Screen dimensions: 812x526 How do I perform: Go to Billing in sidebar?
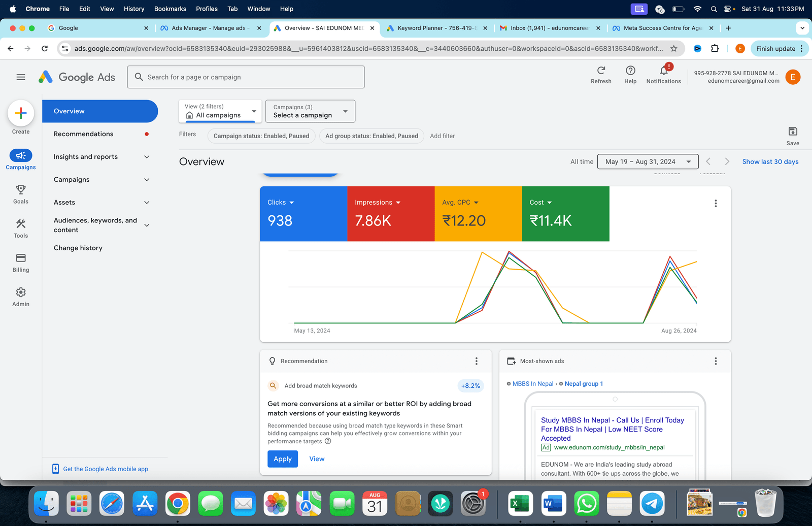(21, 258)
